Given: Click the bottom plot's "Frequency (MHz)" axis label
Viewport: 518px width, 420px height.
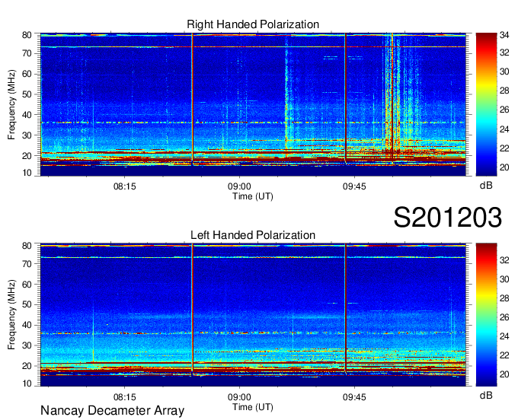Looking at the screenshot, I should 11,315.
